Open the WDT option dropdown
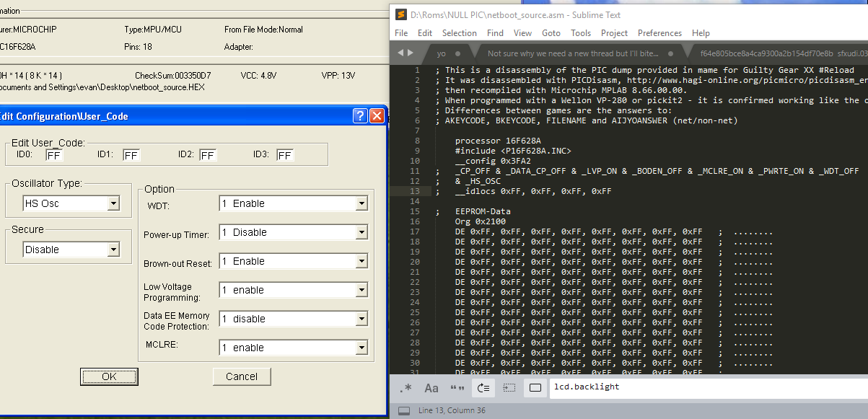The width and height of the screenshot is (868, 419). pos(361,204)
